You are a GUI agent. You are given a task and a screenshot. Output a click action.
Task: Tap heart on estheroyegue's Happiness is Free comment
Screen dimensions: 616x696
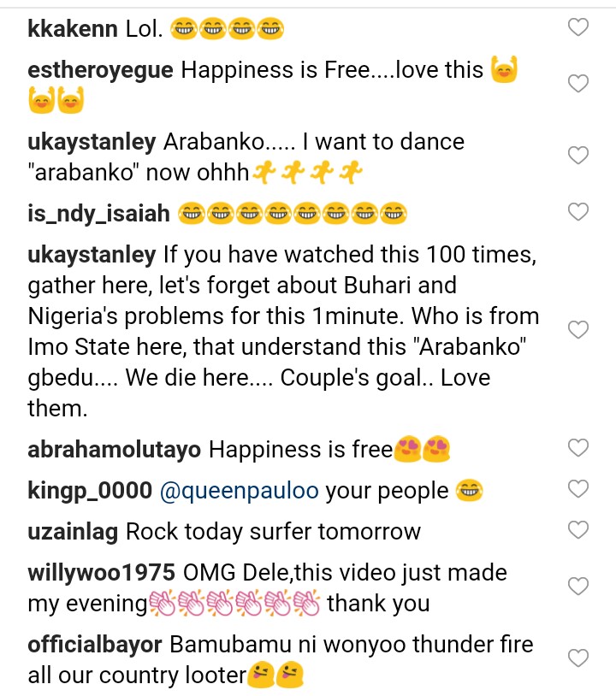(x=578, y=84)
